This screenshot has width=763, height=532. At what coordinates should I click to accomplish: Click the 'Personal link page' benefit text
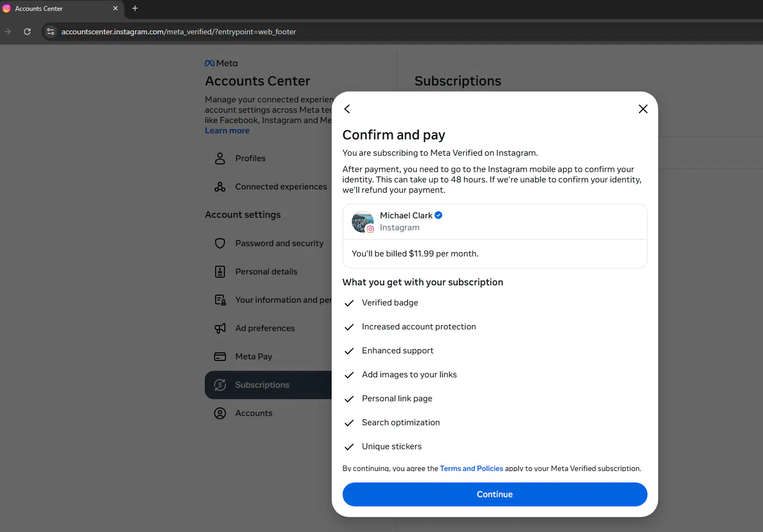pos(397,399)
